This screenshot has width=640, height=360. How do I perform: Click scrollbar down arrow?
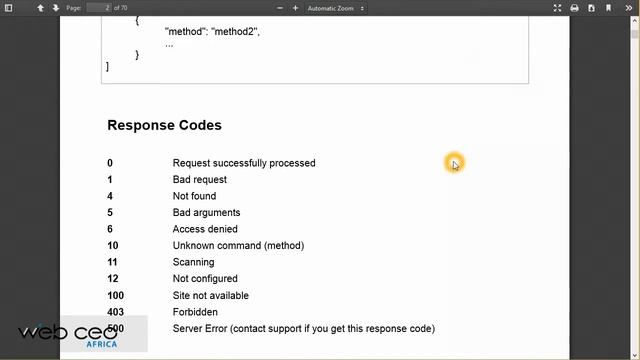click(635, 355)
